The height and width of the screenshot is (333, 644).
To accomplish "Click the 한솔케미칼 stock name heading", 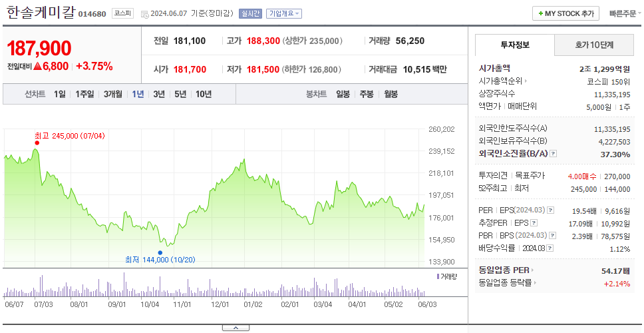I will click(x=41, y=12).
